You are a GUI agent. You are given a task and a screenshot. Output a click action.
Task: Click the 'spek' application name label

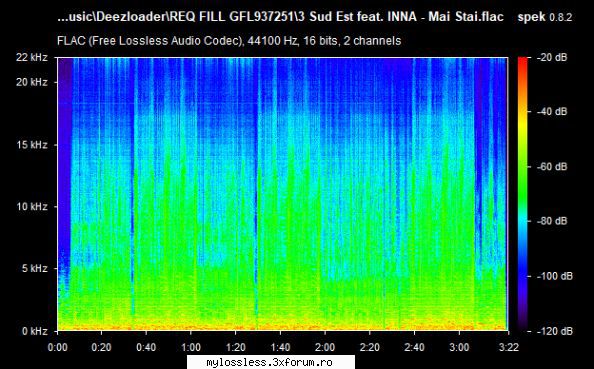[531, 17]
